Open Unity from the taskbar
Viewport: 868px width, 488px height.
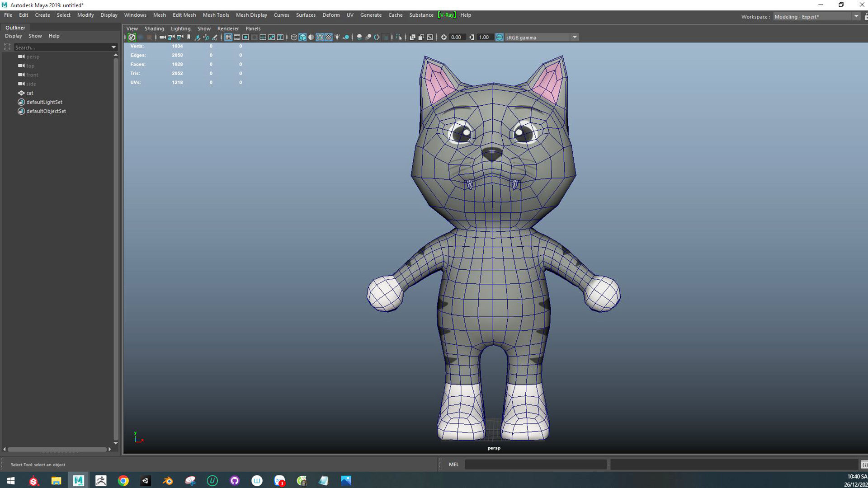(146, 480)
